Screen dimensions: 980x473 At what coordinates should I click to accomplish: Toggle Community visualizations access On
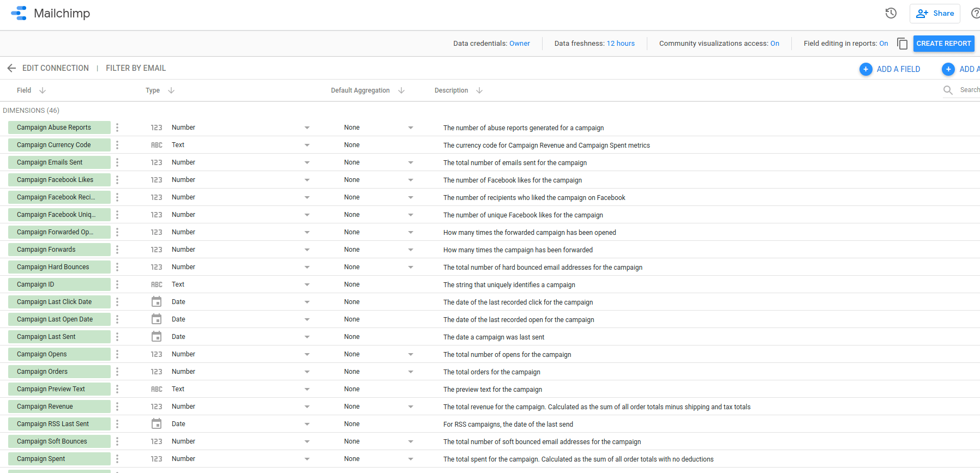[774, 44]
